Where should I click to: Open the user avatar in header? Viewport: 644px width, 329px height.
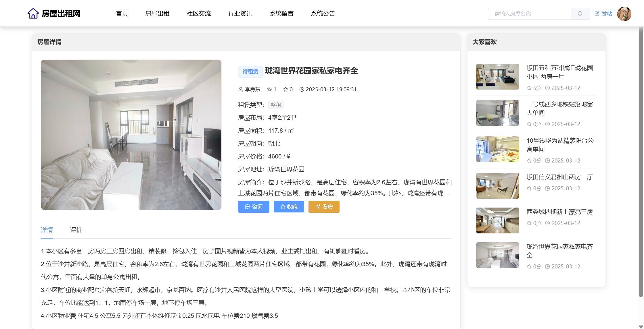click(624, 13)
